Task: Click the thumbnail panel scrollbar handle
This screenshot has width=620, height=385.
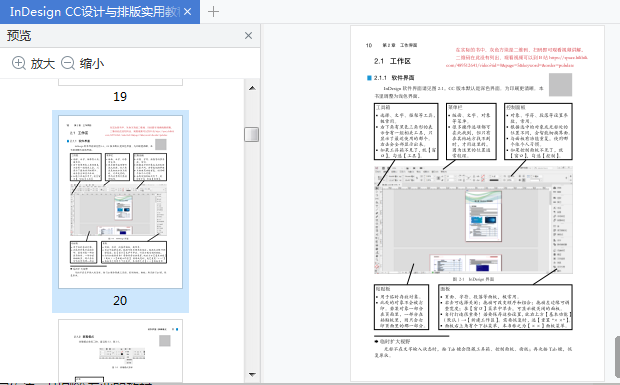Action: click(251, 134)
